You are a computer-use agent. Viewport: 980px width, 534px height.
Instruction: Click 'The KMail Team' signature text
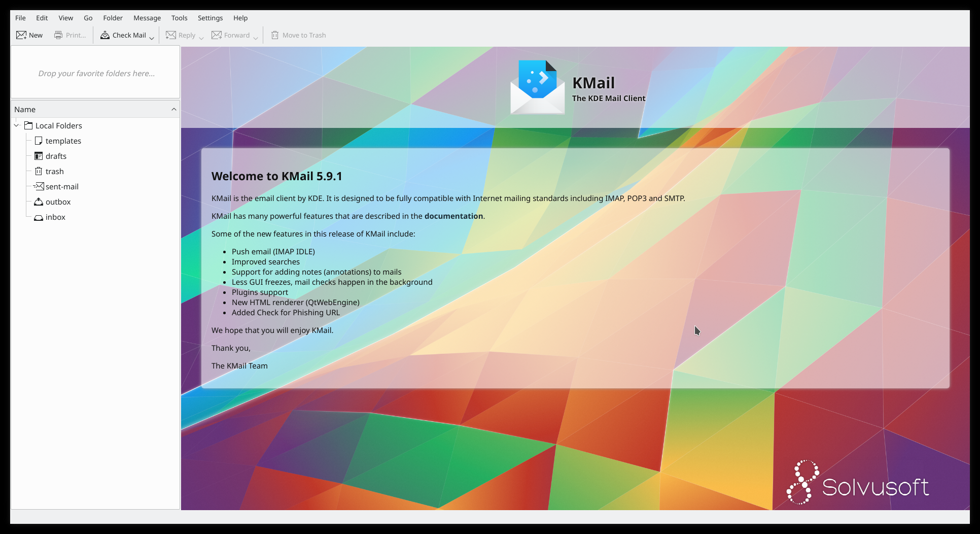click(239, 365)
